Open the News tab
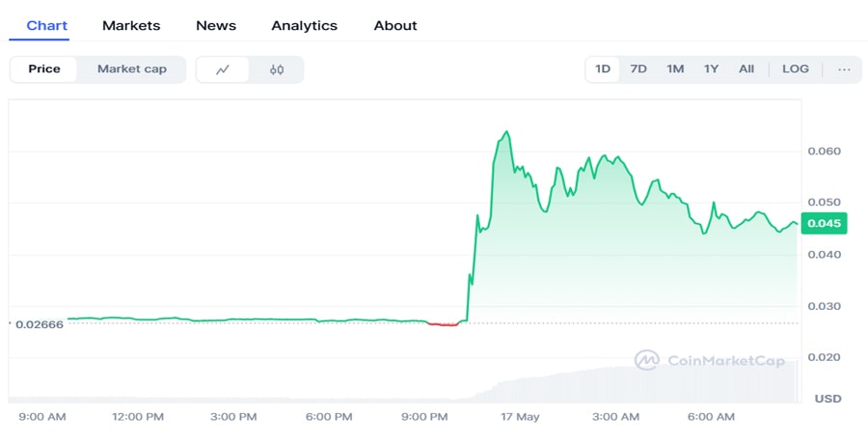 tap(216, 25)
